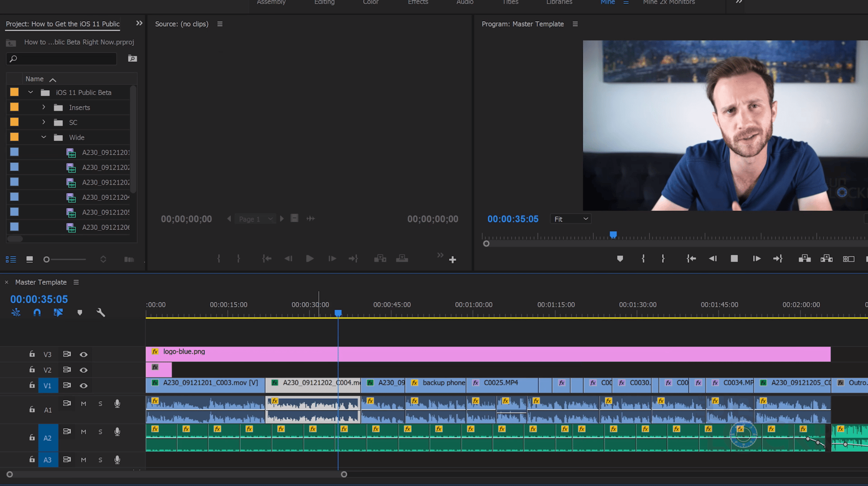This screenshot has height=486, width=868.
Task: Collapse the Wide bin
Action: 44,137
